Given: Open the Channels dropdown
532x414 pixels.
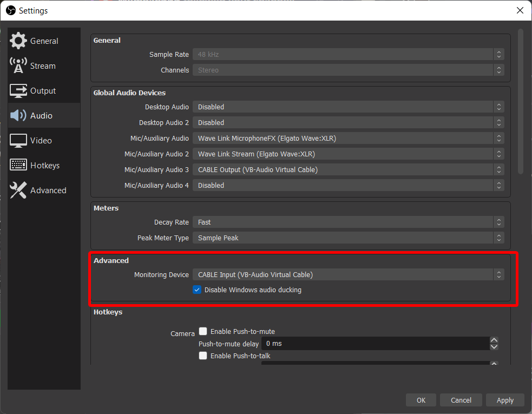Looking at the screenshot, I should click(349, 70).
